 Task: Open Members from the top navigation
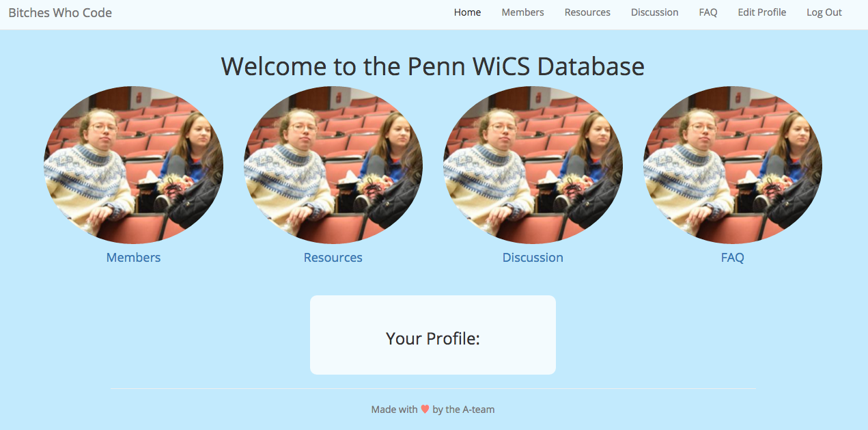tap(522, 12)
